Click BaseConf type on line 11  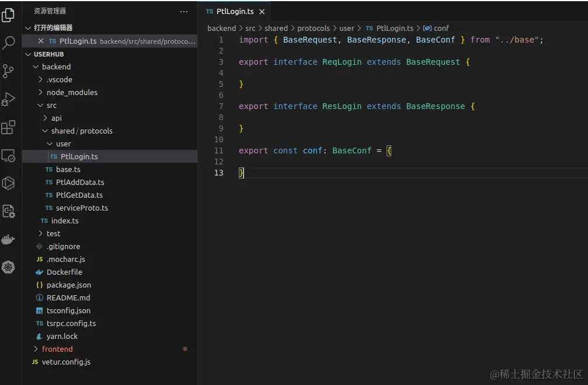pyautogui.click(x=352, y=150)
